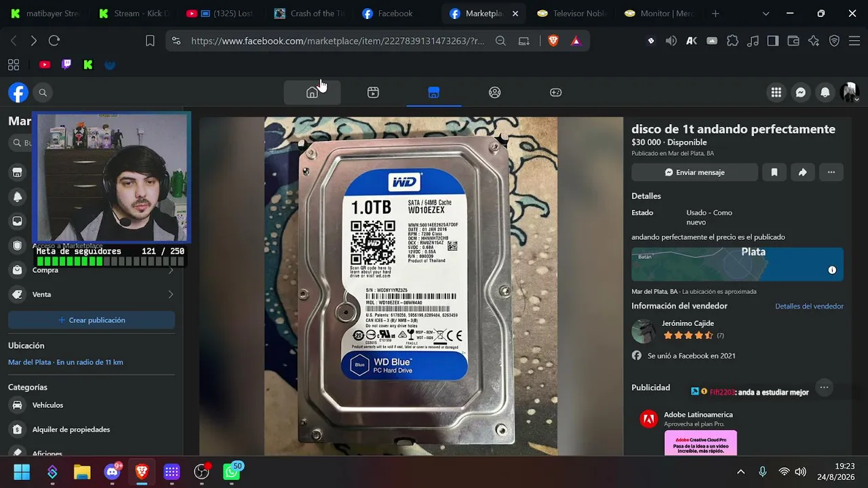Open the YouTube bookmark icon
The image size is (868, 488).
click(x=45, y=65)
